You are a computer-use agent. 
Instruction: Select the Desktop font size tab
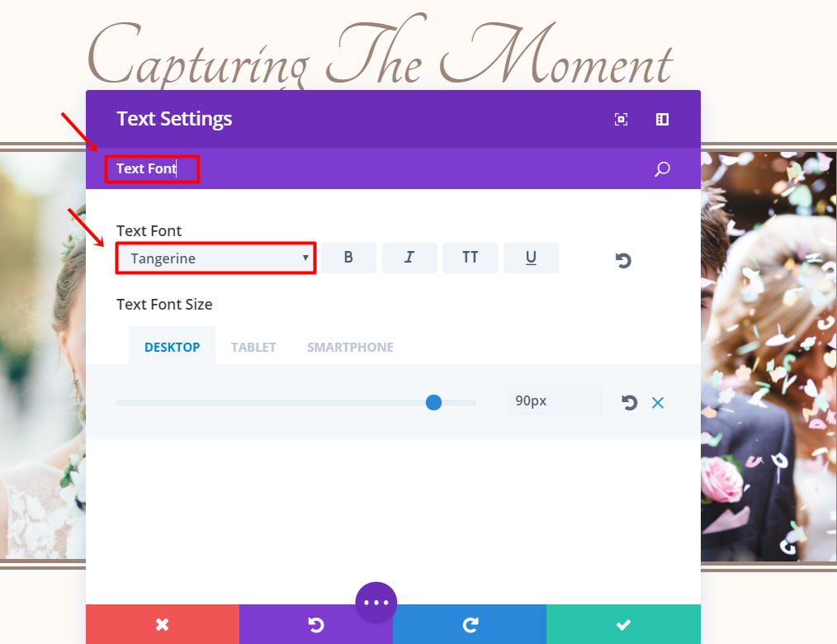pos(172,347)
